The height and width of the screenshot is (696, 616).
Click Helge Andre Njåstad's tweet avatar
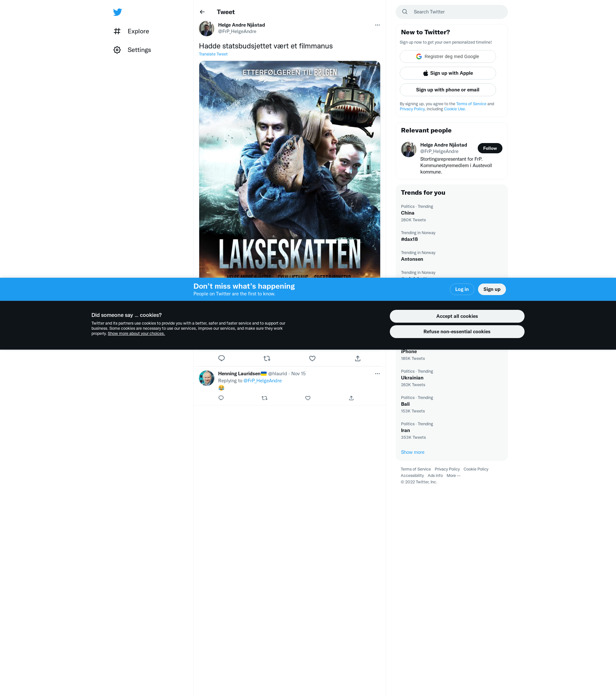pyautogui.click(x=206, y=29)
